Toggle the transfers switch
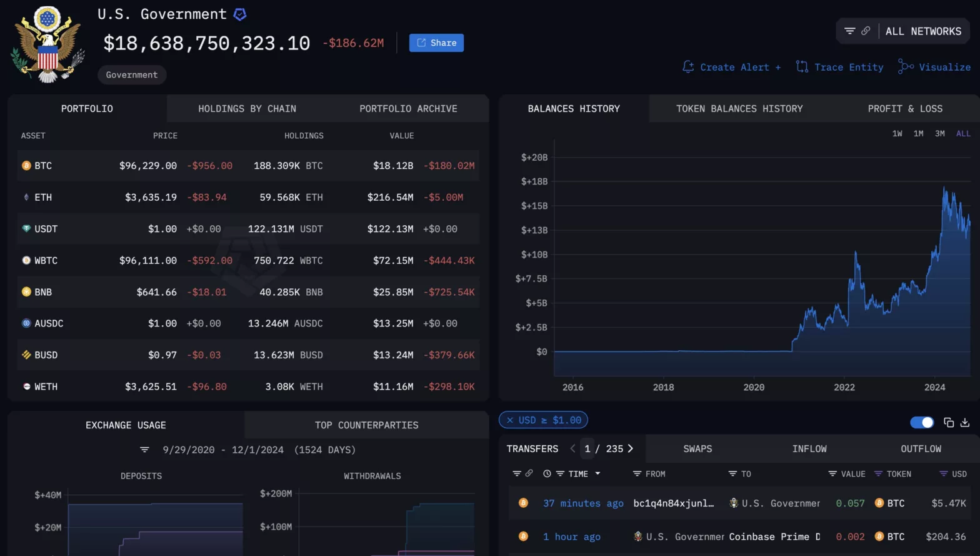The height and width of the screenshot is (556, 980). coord(922,422)
